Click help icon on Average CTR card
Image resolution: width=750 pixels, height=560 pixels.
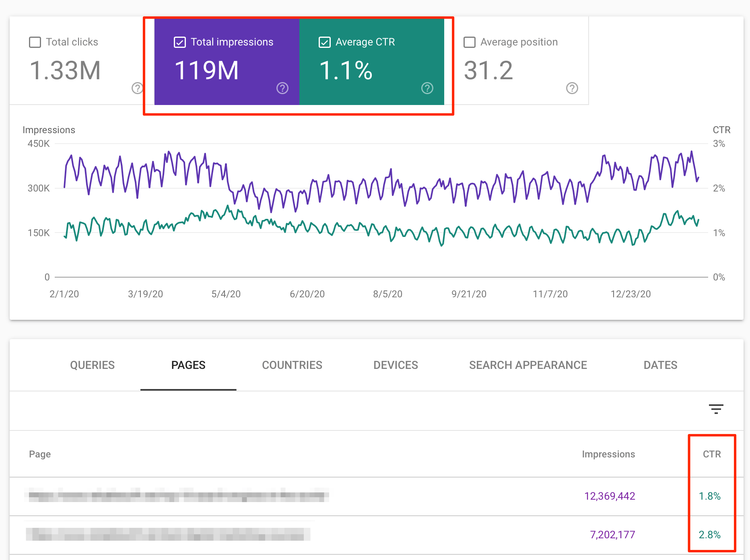point(427,88)
